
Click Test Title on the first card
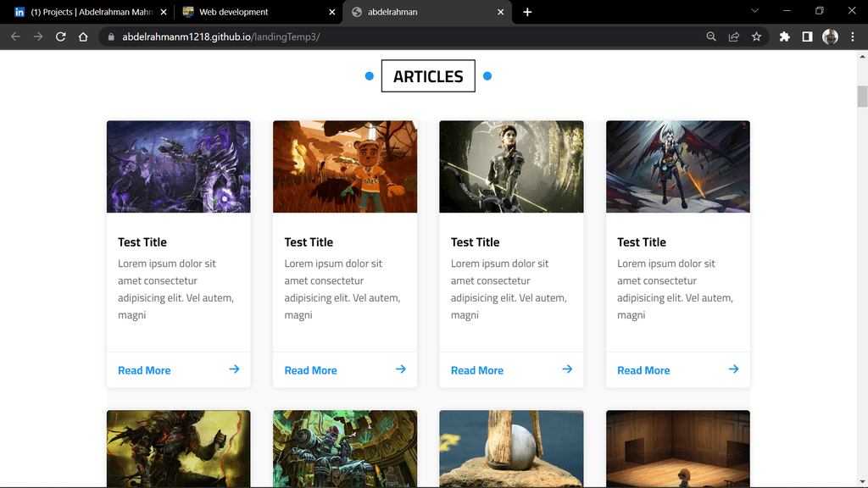point(142,241)
